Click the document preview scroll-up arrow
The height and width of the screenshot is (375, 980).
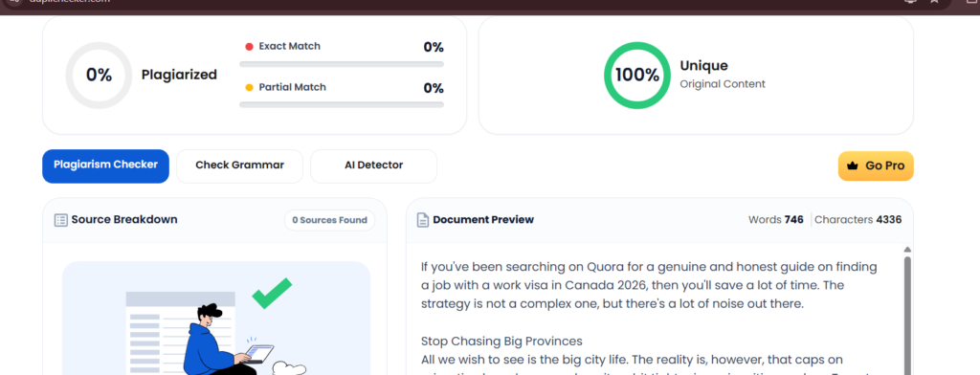[907, 250]
